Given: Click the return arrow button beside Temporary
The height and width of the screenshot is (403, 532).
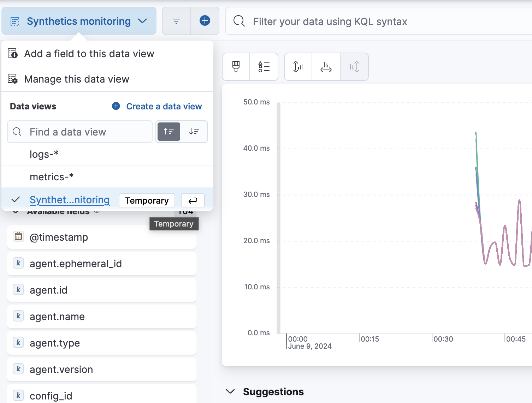Looking at the screenshot, I should (x=193, y=200).
